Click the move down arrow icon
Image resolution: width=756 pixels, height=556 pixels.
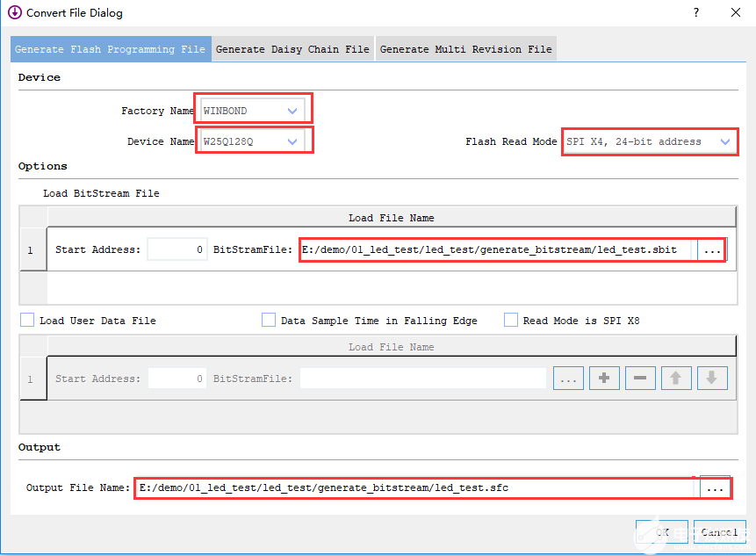(x=712, y=378)
